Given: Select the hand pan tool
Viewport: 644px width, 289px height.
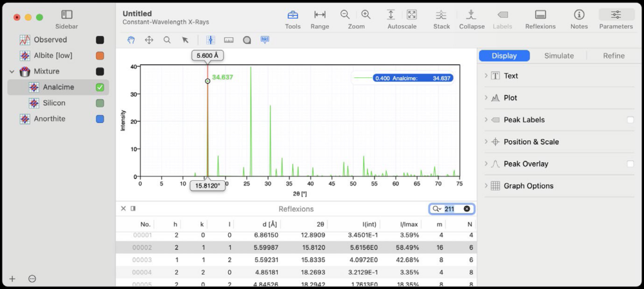Looking at the screenshot, I should pos(131,40).
